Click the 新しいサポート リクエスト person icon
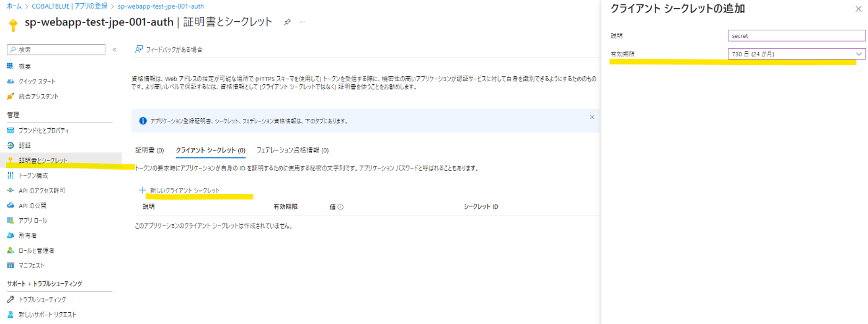The image size is (868, 324). [10, 315]
